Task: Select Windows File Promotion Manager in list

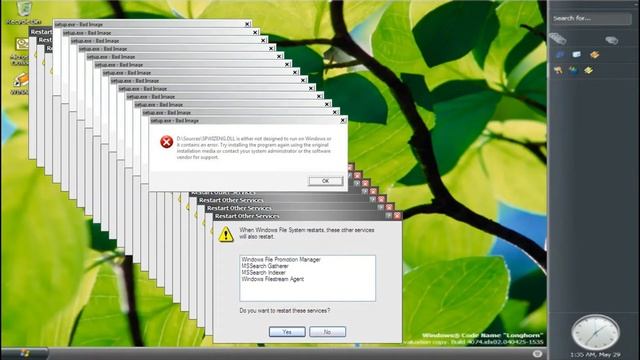Action: (x=281, y=260)
